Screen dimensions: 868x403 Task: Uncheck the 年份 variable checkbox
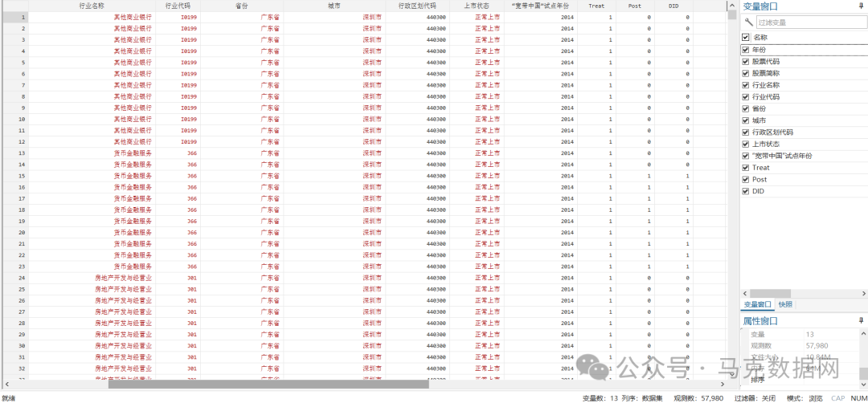click(x=746, y=50)
